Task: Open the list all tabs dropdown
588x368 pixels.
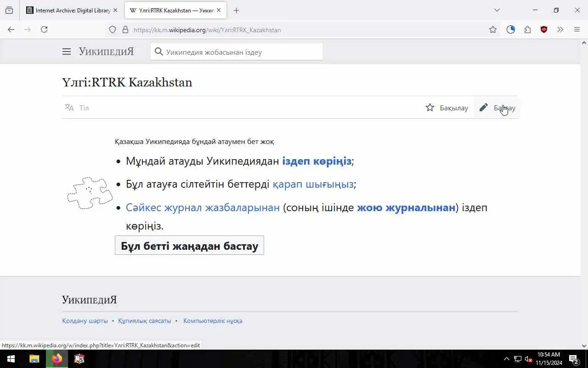Action: [497, 10]
